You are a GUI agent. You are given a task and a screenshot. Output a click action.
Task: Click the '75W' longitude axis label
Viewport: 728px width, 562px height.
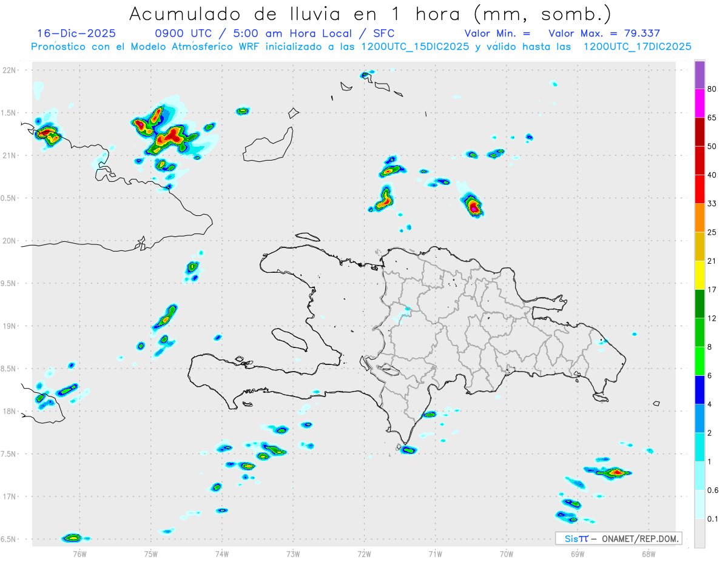[x=151, y=554]
